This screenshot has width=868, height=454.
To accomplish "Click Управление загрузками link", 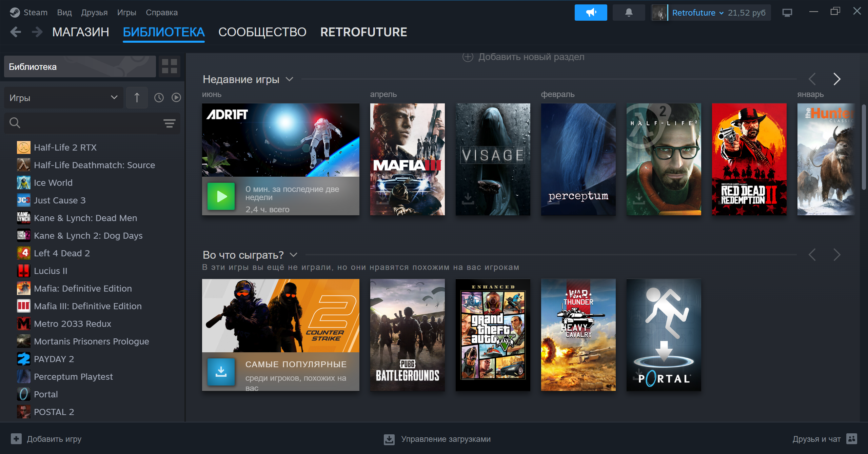I will click(446, 439).
